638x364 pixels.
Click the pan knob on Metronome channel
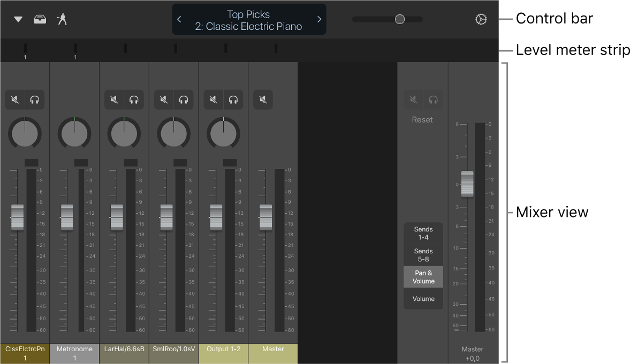point(74,134)
